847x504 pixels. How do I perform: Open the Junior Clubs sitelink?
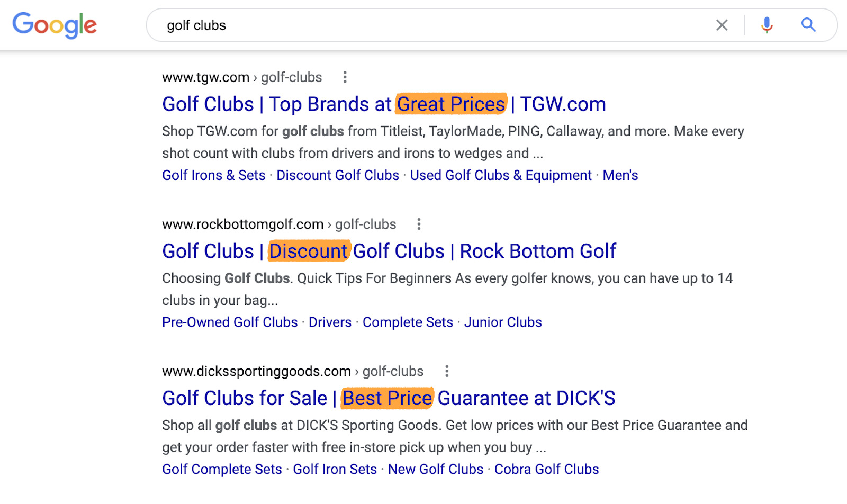pyautogui.click(x=503, y=322)
